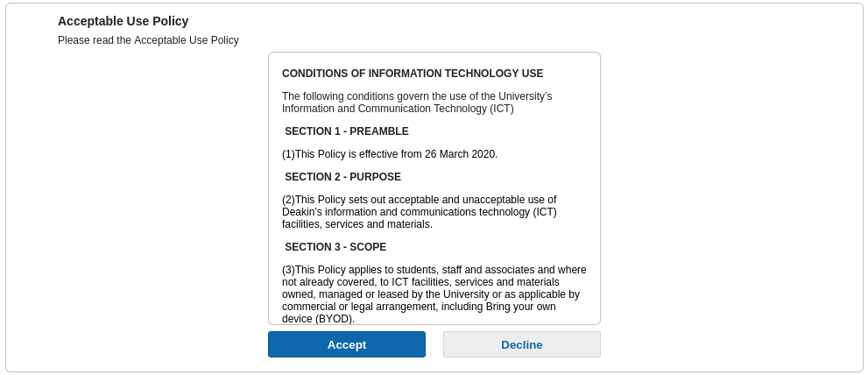Click the word 'Deakin's' in clause 2
This screenshot has width=868, height=375.
click(x=303, y=212)
